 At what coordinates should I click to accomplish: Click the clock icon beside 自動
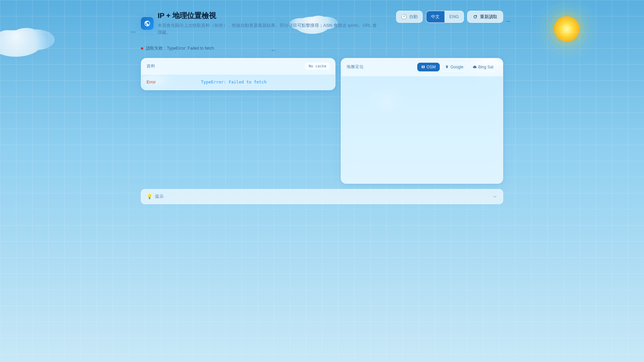pos(404,17)
